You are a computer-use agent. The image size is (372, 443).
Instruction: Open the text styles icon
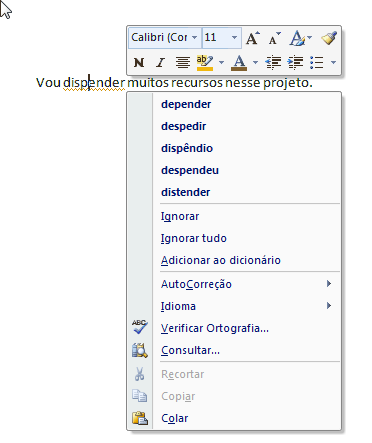[x=297, y=38]
